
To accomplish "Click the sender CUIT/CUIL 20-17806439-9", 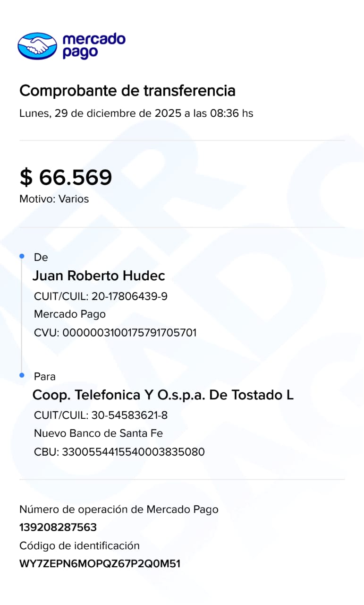I will click(x=101, y=296).
